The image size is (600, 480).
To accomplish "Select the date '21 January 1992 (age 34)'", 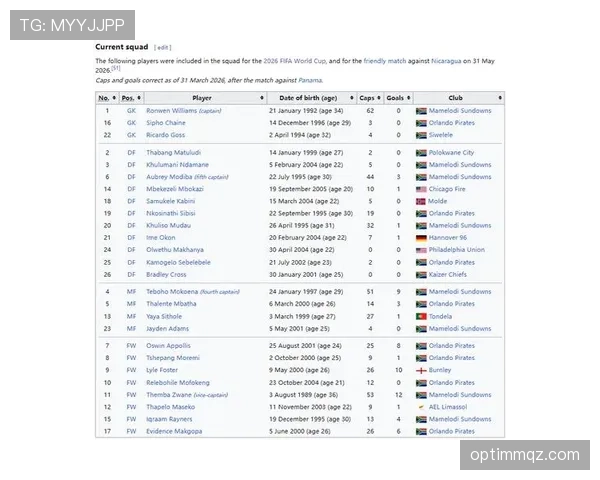I will 306,111.
